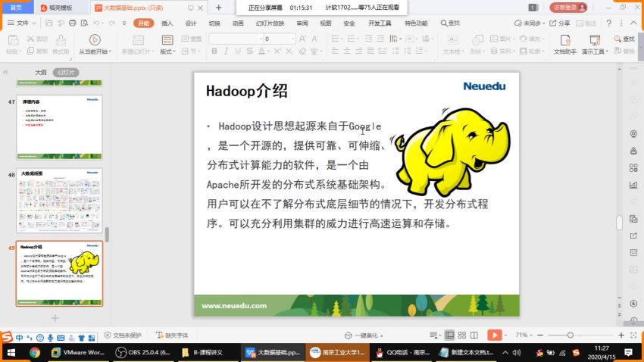Open the 插入 ribbon tab
Image resolution: width=644 pixels, height=362 pixels.
pyautogui.click(x=167, y=23)
